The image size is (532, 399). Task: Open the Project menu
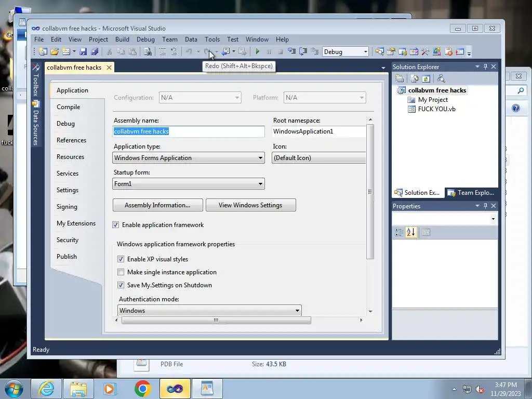click(x=98, y=39)
